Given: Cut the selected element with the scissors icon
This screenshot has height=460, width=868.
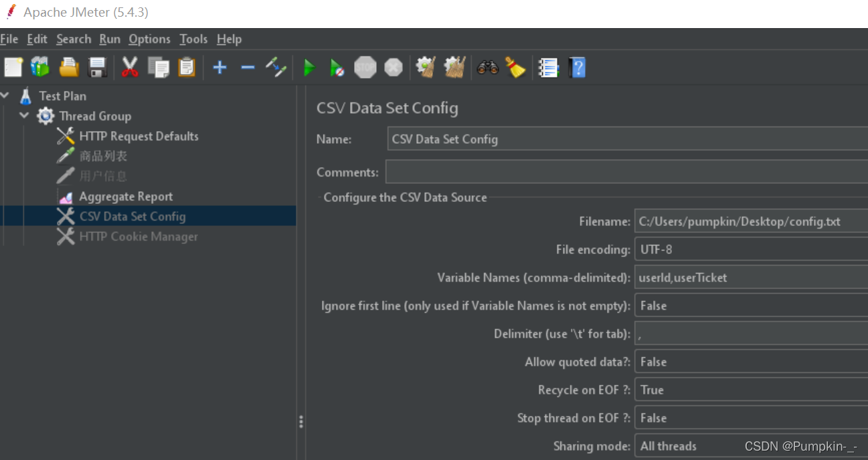Looking at the screenshot, I should pos(130,67).
